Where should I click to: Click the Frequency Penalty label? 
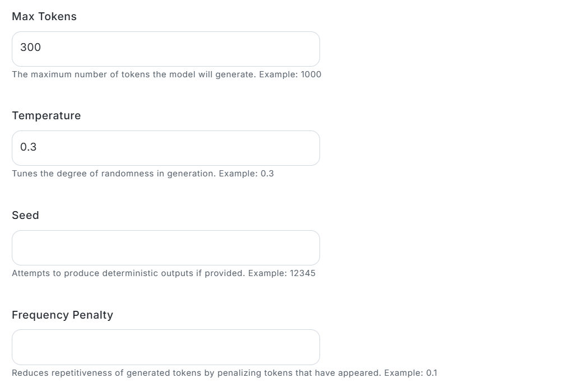click(62, 315)
